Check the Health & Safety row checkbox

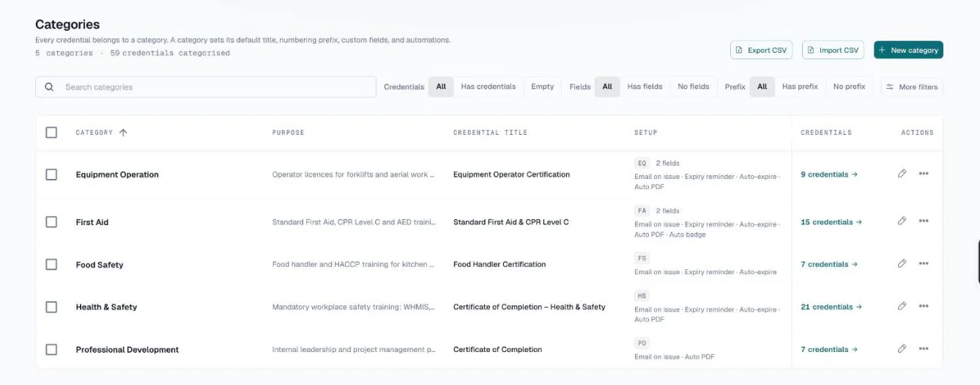[x=51, y=307]
